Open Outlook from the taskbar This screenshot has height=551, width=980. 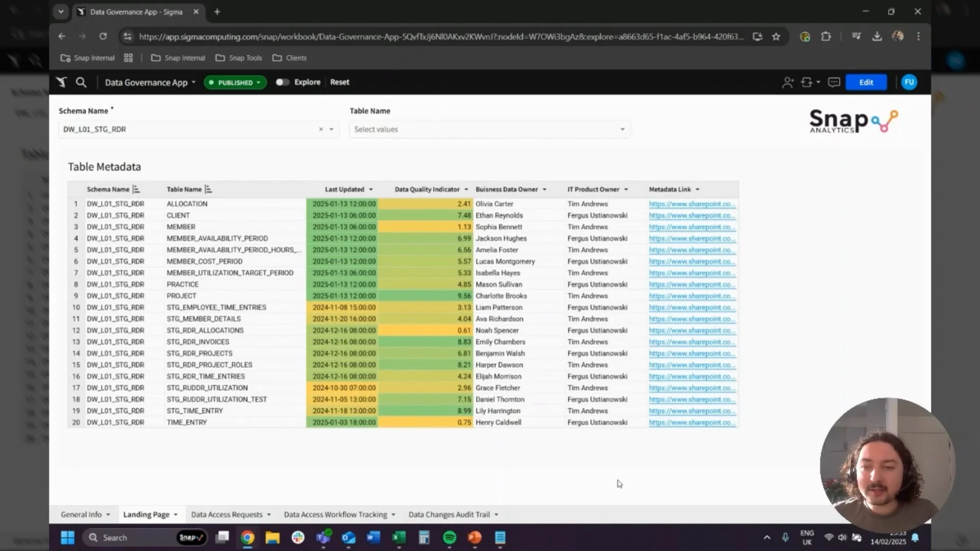(348, 537)
